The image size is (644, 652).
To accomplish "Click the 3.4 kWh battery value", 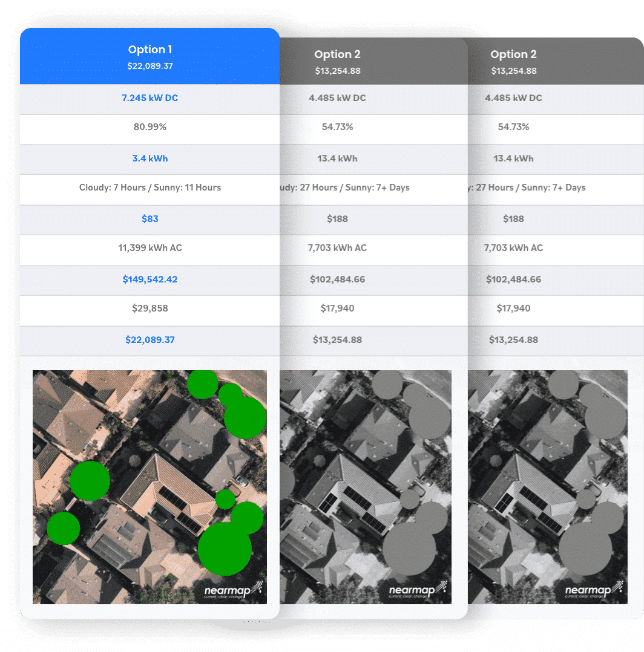I will point(149,158).
